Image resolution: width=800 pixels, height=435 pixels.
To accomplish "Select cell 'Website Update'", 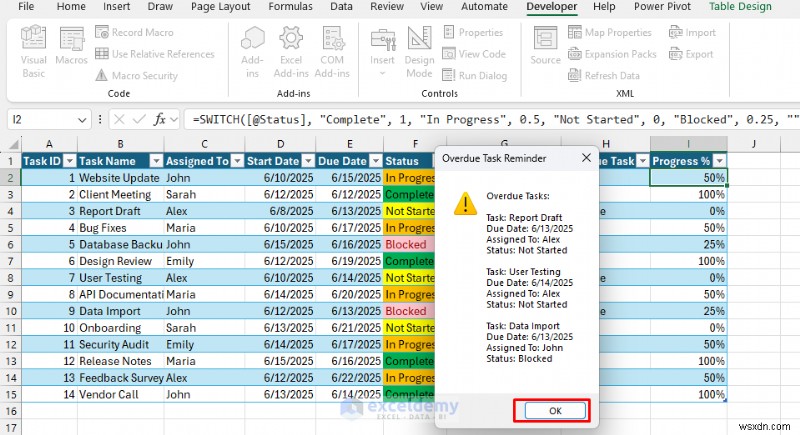I will pos(120,177).
